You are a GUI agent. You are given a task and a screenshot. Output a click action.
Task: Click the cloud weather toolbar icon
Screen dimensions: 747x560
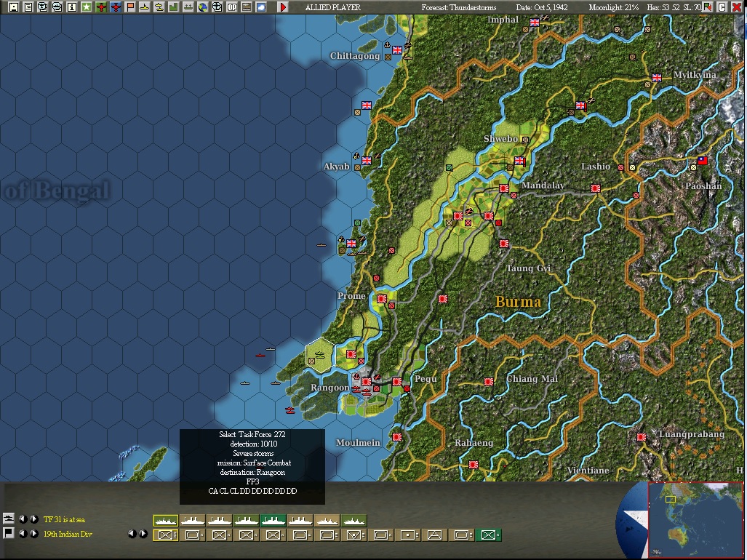[261, 7]
